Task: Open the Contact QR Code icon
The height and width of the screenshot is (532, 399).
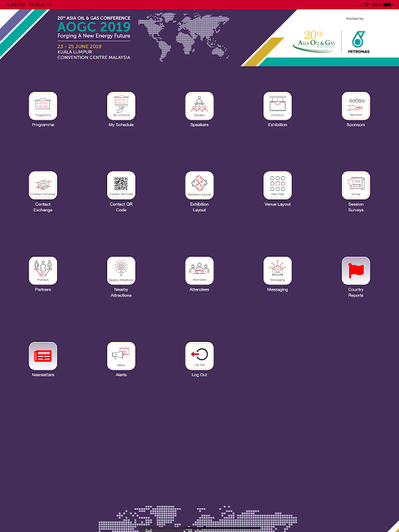Action: pos(121,186)
